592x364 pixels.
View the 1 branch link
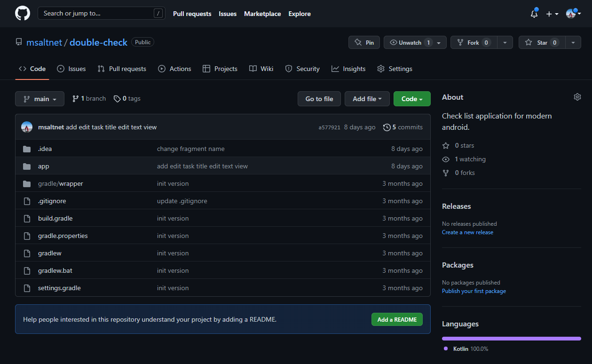[89, 99]
